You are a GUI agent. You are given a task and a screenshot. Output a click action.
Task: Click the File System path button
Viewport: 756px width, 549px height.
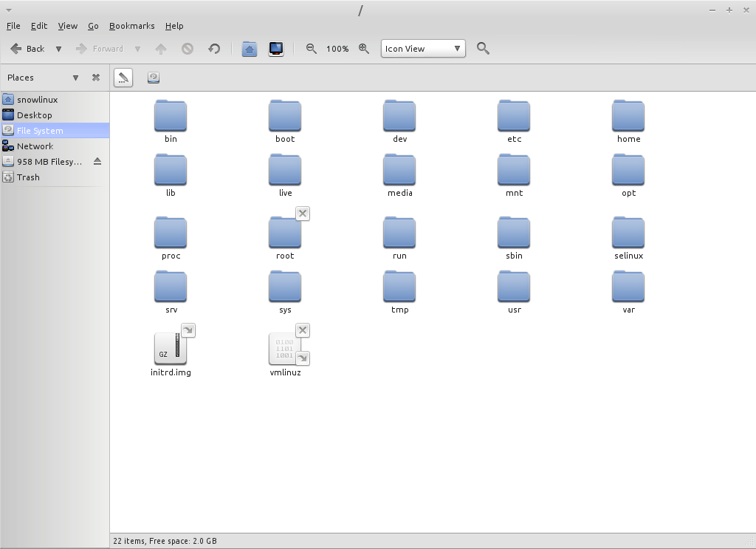pyautogui.click(x=154, y=78)
